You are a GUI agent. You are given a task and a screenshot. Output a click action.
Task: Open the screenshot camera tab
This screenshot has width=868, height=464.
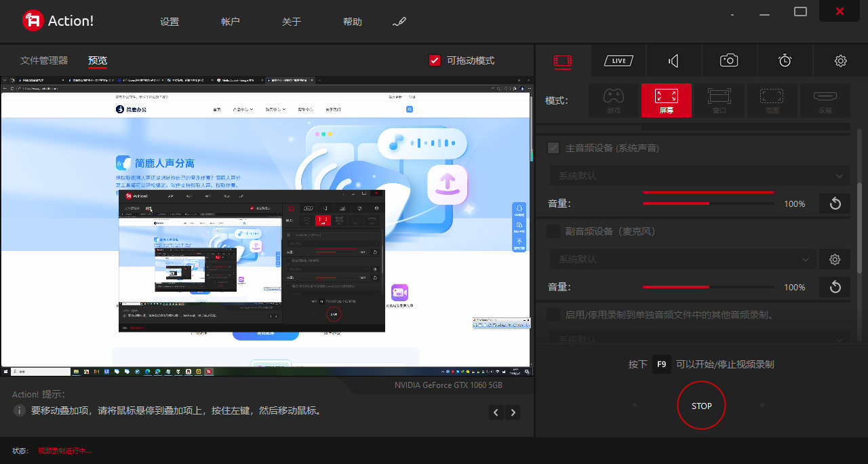[x=729, y=61]
